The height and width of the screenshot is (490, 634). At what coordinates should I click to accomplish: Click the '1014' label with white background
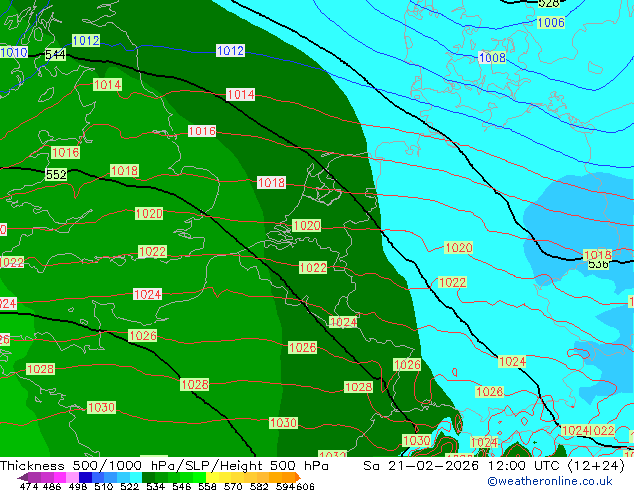pyautogui.click(x=241, y=95)
